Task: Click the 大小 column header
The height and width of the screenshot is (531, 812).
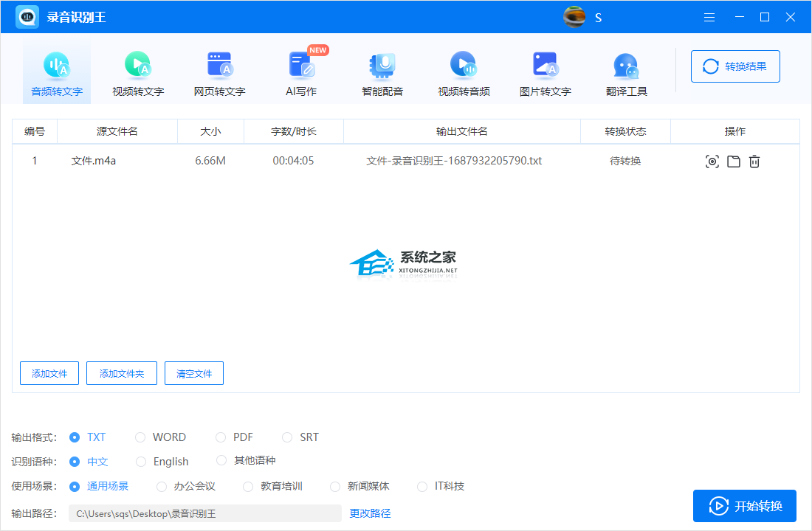Action: point(211,131)
